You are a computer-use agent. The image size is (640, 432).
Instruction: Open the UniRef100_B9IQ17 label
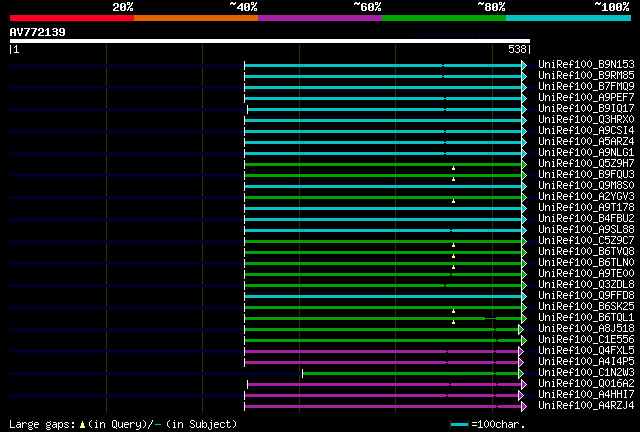(x=586, y=109)
